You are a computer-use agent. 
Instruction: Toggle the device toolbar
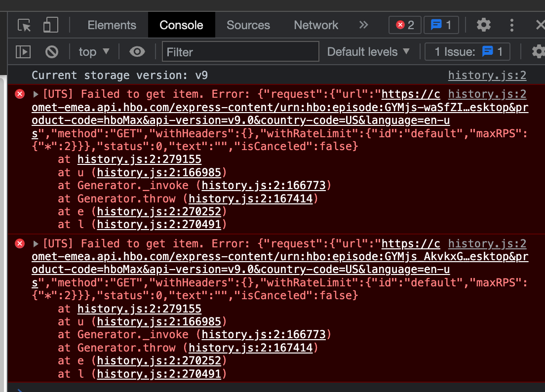[50, 25]
